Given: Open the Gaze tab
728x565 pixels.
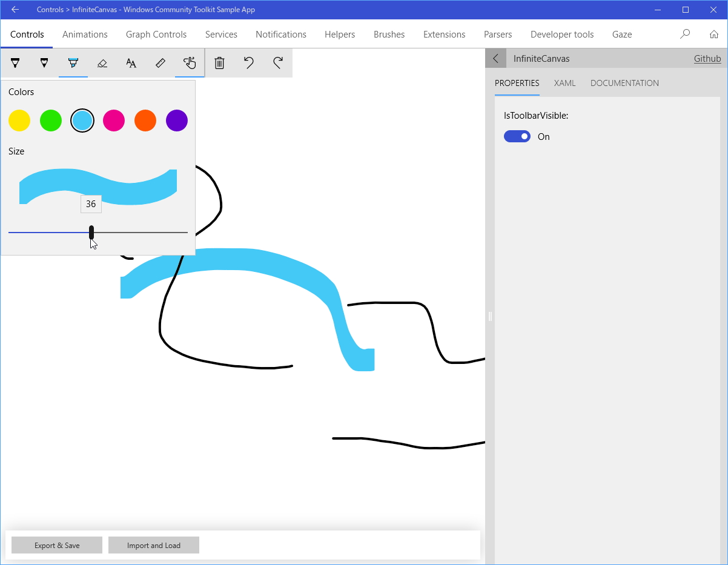Looking at the screenshot, I should 622,35.
